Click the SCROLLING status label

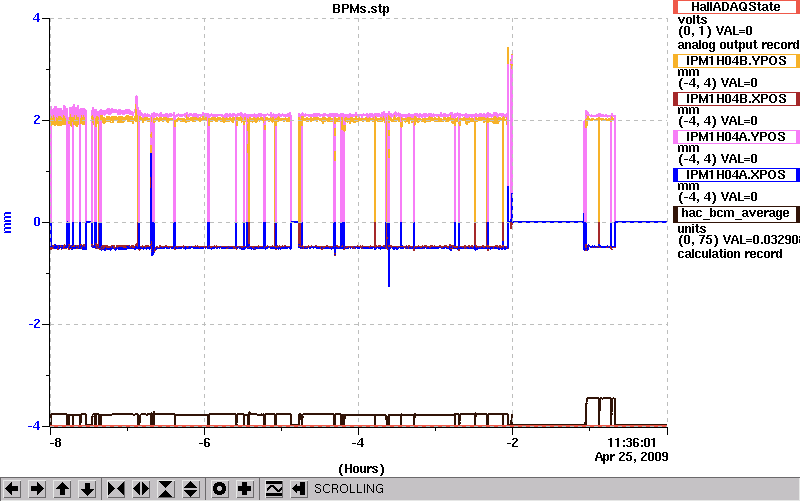tap(348, 489)
